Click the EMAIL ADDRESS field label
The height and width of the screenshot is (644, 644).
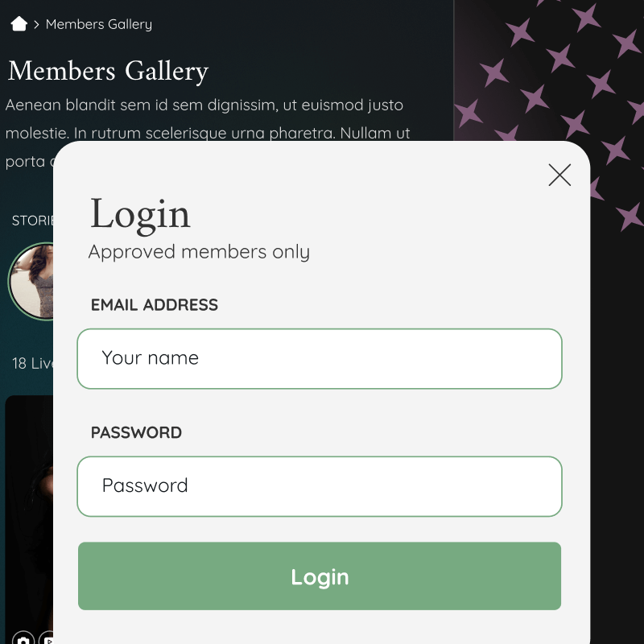[155, 305]
